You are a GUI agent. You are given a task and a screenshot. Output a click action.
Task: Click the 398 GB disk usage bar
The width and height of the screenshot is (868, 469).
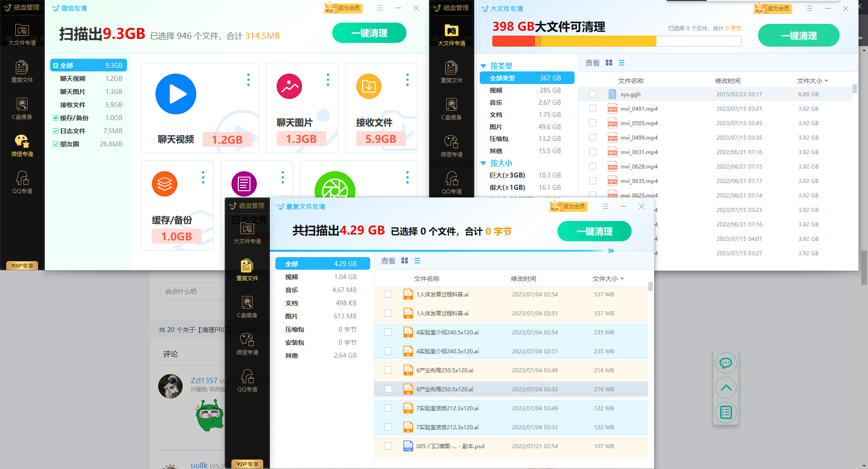point(617,41)
